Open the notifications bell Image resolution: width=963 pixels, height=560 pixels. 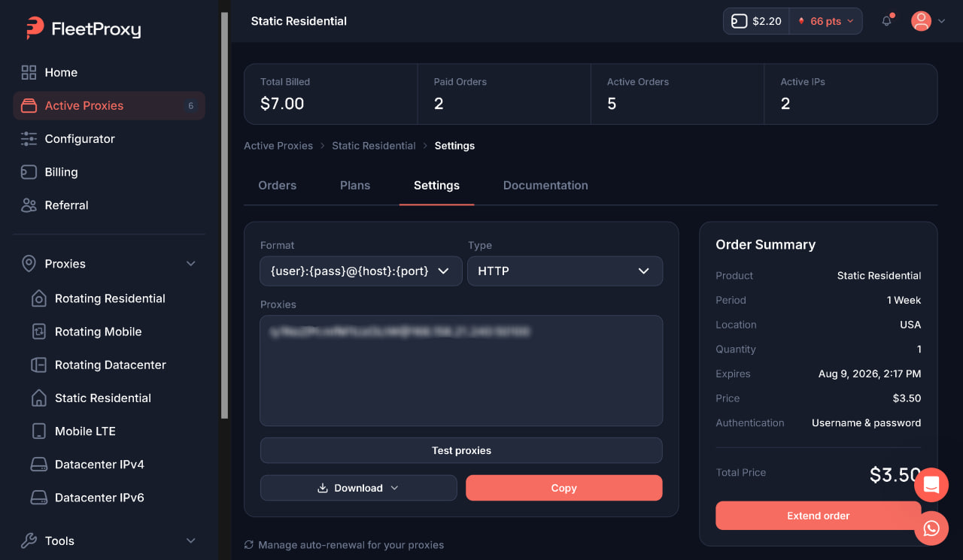[887, 21]
